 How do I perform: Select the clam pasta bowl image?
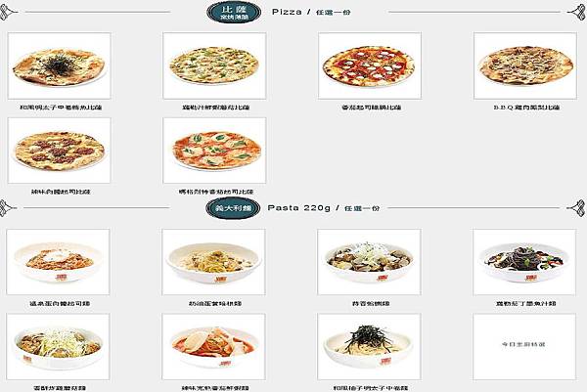369,262
